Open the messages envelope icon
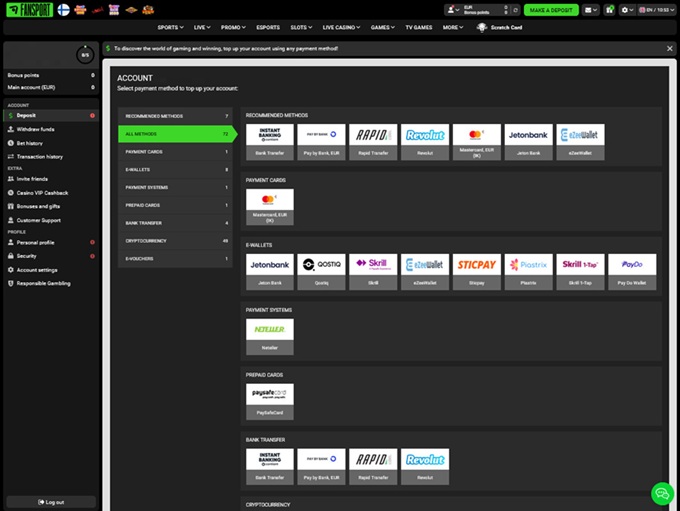680x511 pixels. pos(592,10)
